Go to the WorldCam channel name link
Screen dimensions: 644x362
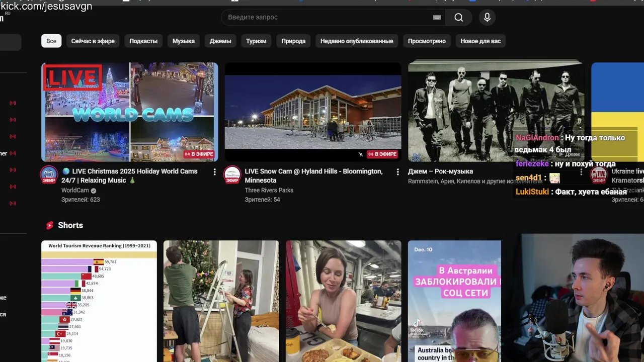point(75,191)
